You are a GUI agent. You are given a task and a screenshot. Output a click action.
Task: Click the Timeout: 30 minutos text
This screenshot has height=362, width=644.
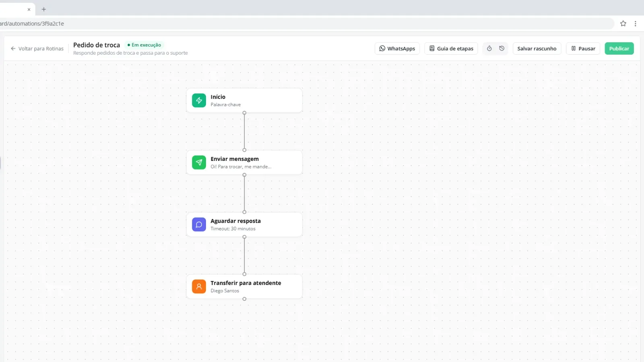[x=233, y=229]
